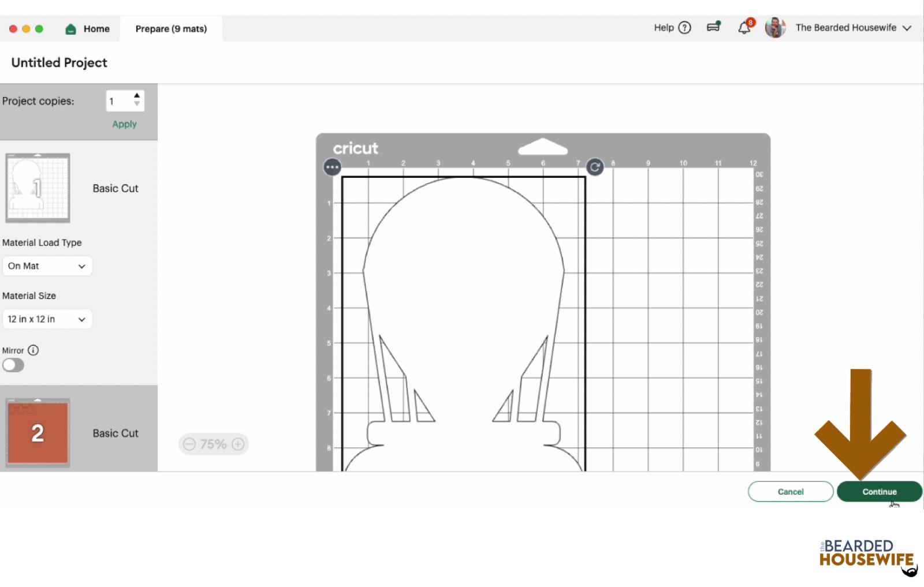The height and width of the screenshot is (587, 924).
Task: Toggle the Mirror switch on
Action: point(13,365)
